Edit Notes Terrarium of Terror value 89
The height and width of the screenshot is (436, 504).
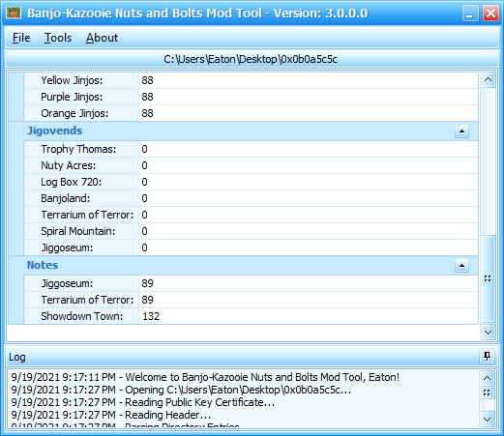click(x=309, y=300)
